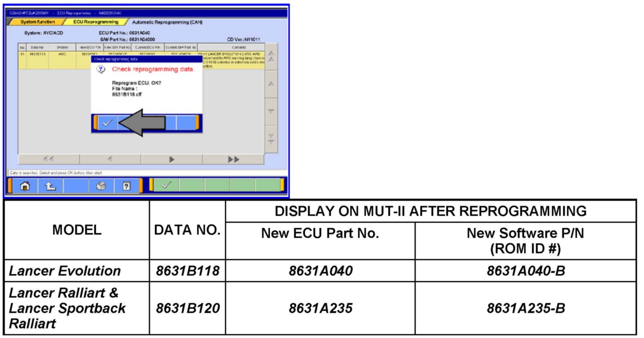Viewport: 644px width, 338px height.
Task: Go back one page with left arrow
Action: pos(110,159)
